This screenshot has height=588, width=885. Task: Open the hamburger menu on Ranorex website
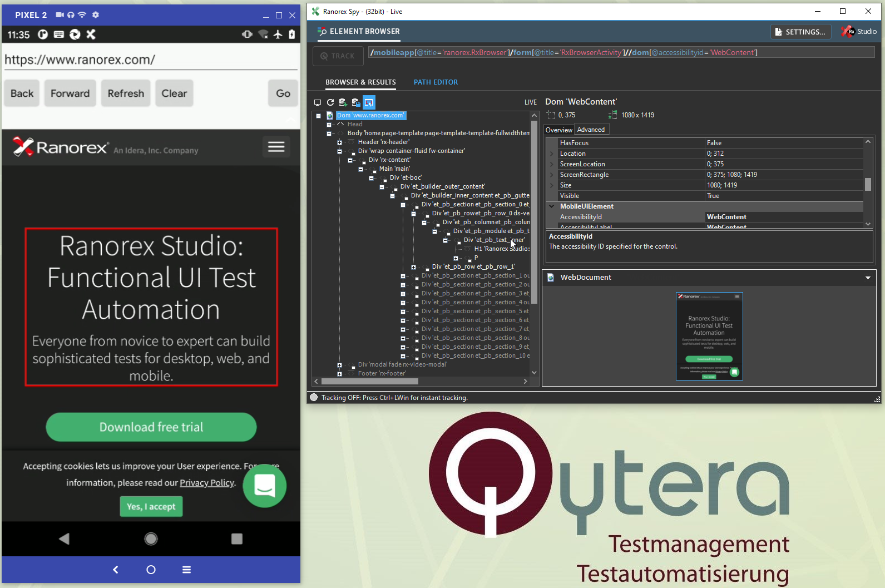click(276, 147)
